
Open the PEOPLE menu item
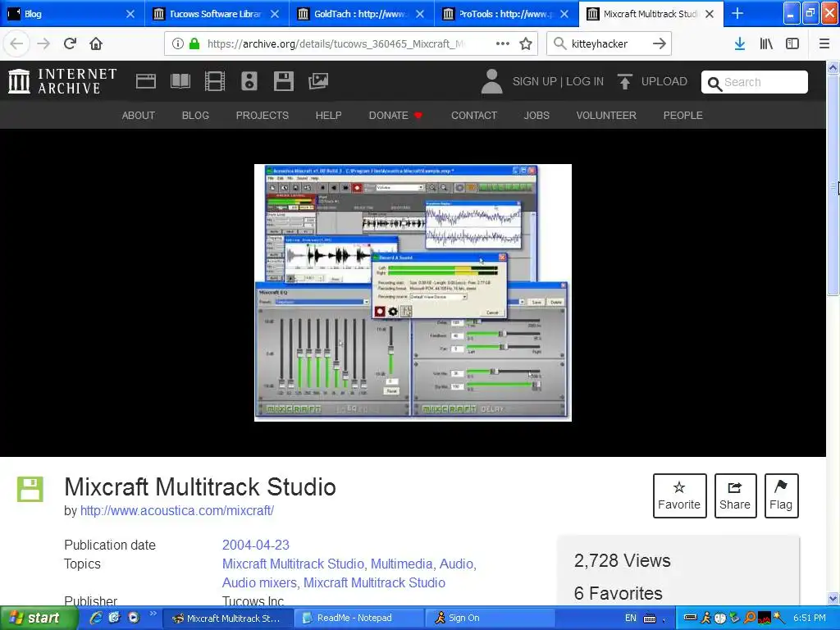click(x=683, y=115)
